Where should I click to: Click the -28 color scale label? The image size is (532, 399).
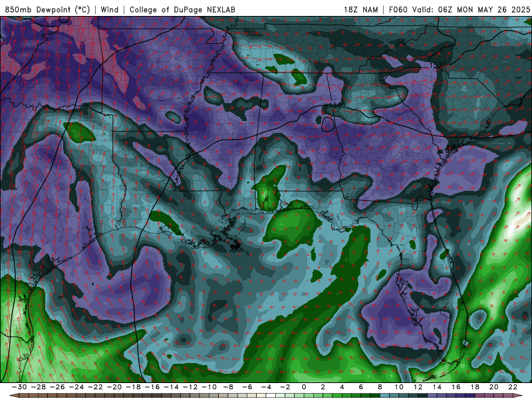coord(38,387)
